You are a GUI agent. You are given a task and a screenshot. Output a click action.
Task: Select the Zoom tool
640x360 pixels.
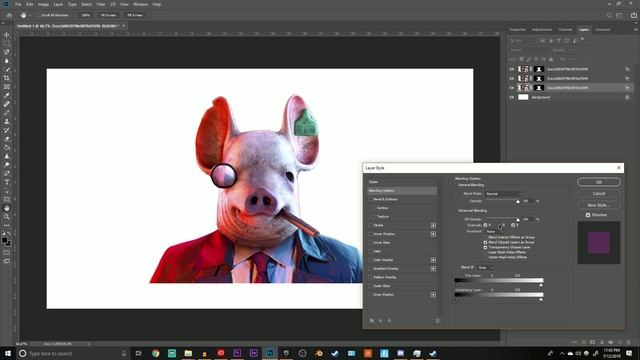7,217
